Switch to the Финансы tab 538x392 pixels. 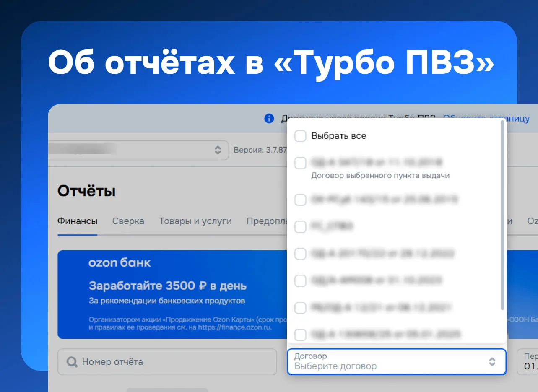(x=77, y=221)
